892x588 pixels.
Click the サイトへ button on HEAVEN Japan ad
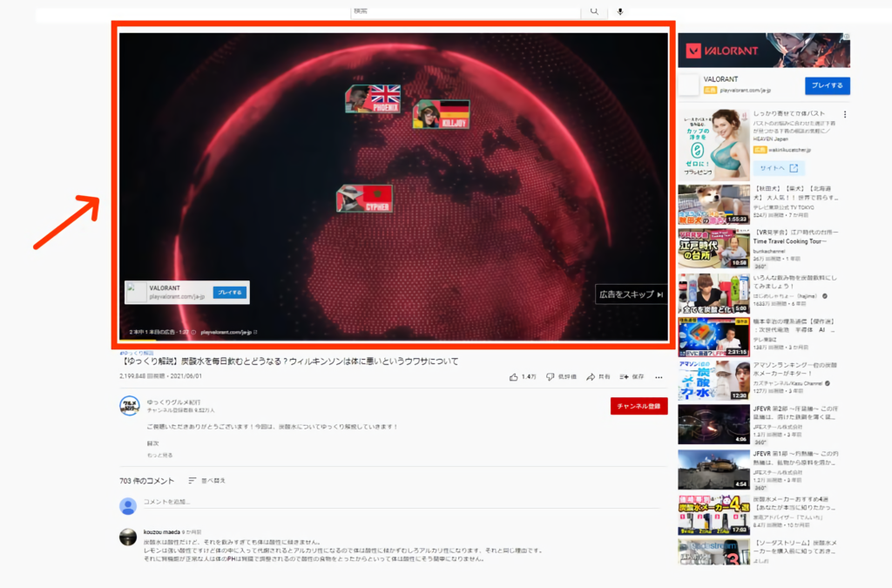click(x=779, y=168)
